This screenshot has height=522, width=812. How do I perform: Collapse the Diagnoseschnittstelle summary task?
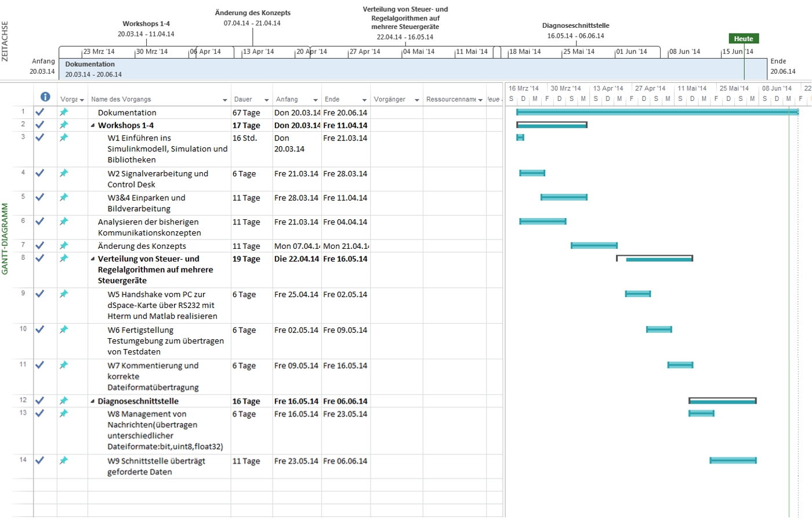tap(93, 401)
